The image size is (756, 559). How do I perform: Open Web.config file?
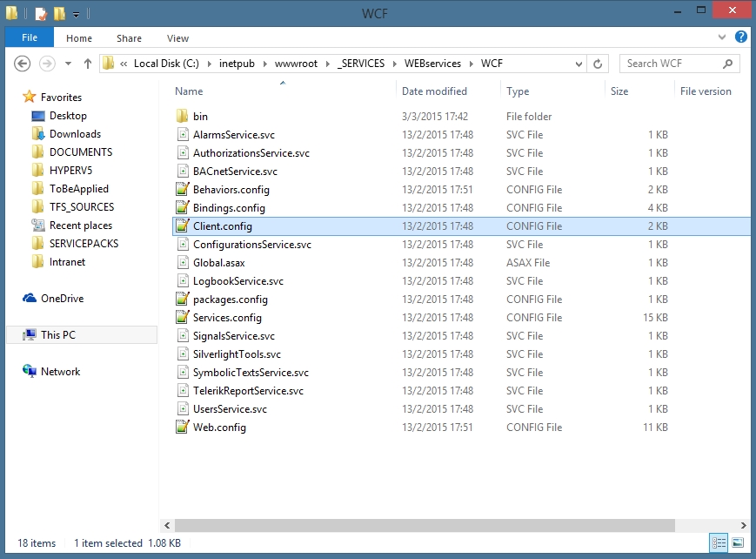click(220, 427)
